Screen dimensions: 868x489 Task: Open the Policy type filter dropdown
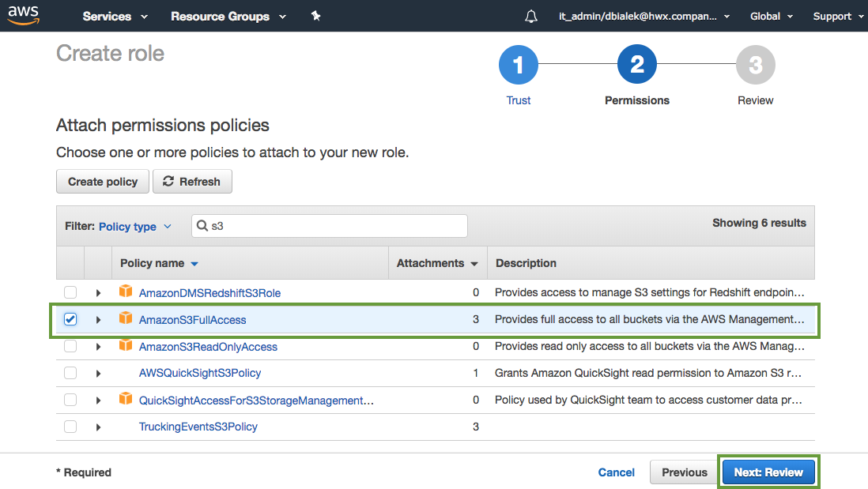(x=134, y=227)
